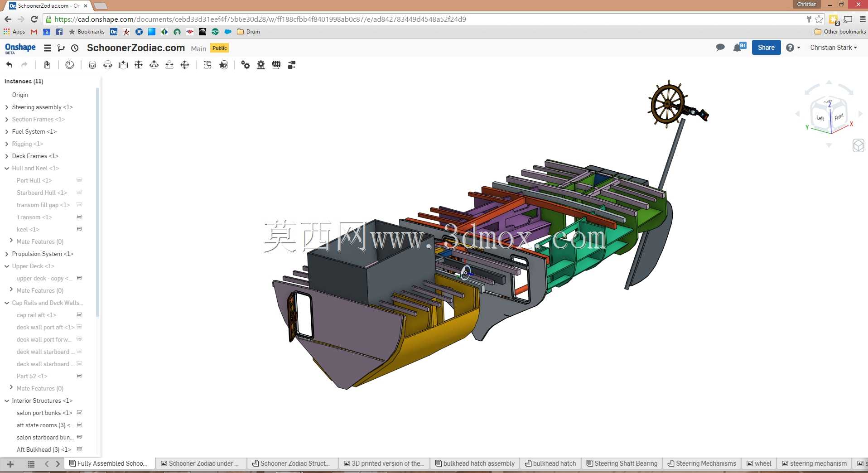This screenshot has width=868, height=473.
Task: Click the Front face of the view cube
Action: 839,117
